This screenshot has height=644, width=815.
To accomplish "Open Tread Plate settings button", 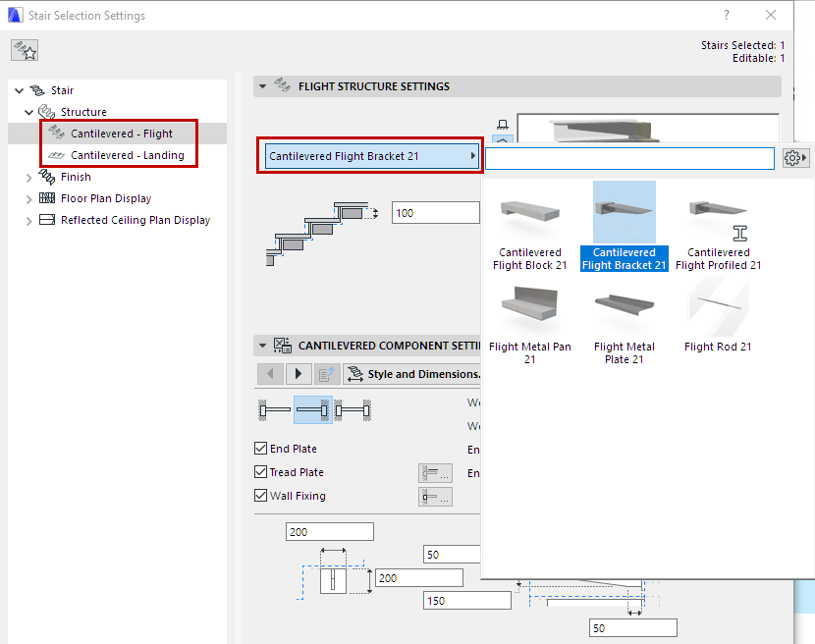I will point(435,473).
